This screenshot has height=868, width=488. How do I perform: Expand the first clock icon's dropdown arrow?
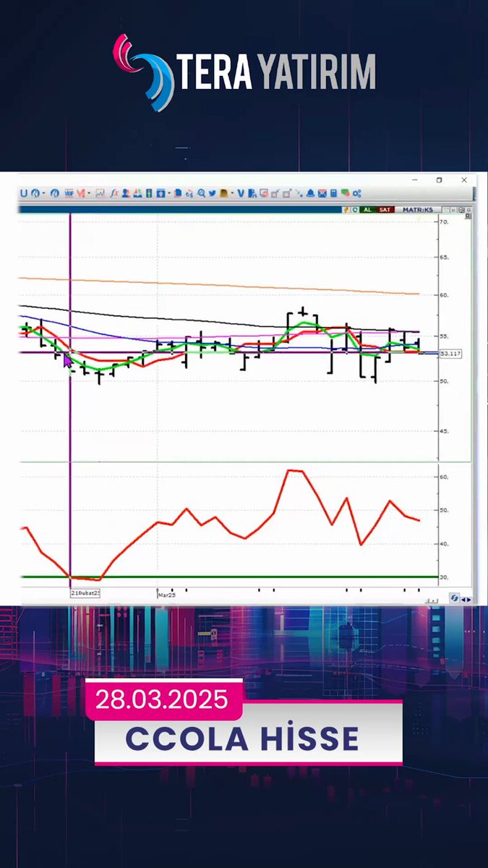point(43,193)
